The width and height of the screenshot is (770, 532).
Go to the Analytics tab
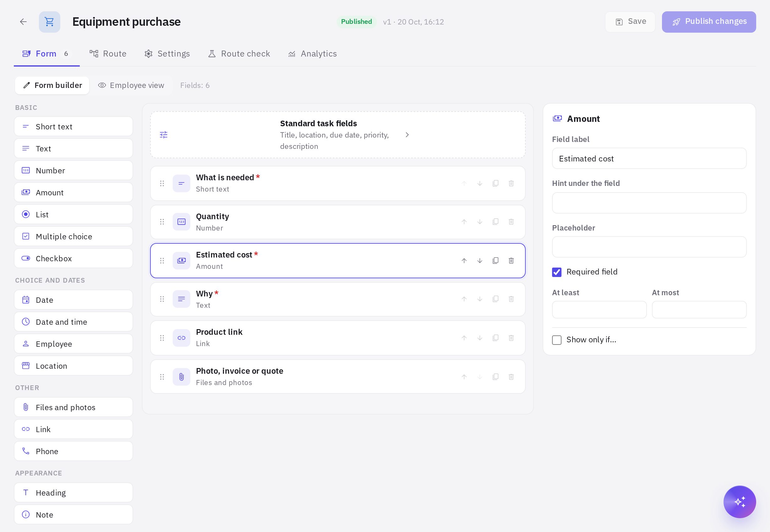312,54
